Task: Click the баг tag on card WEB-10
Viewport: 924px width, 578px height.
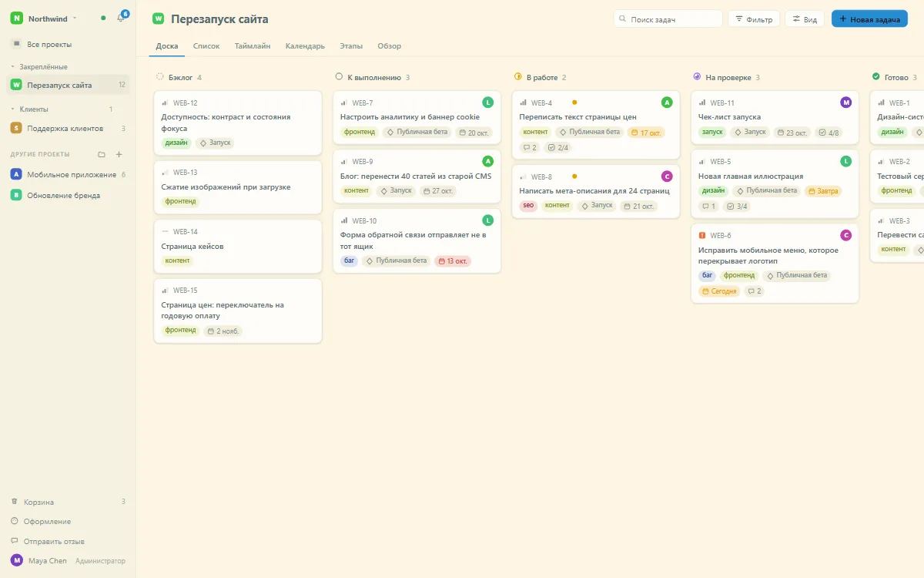Action: (x=350, y=260)
